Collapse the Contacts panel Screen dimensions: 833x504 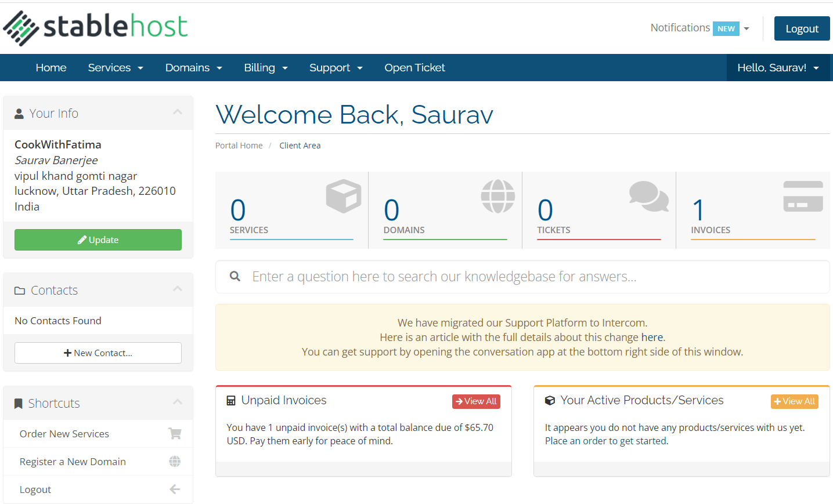tap(178, 289)
